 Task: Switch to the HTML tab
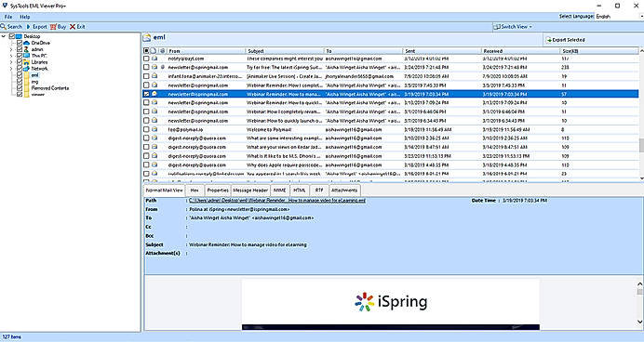point(300,191)
